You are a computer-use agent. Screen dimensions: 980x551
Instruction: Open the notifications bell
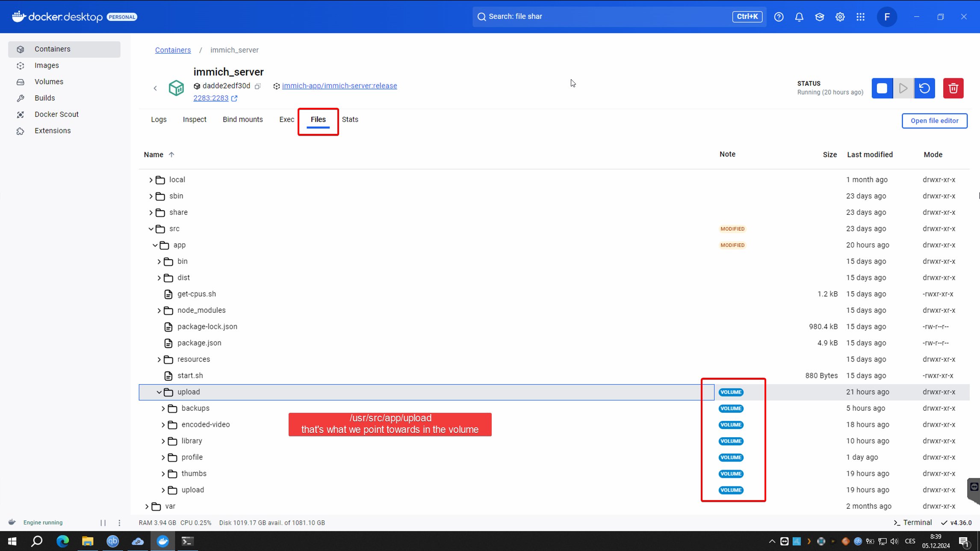[799, 17]
